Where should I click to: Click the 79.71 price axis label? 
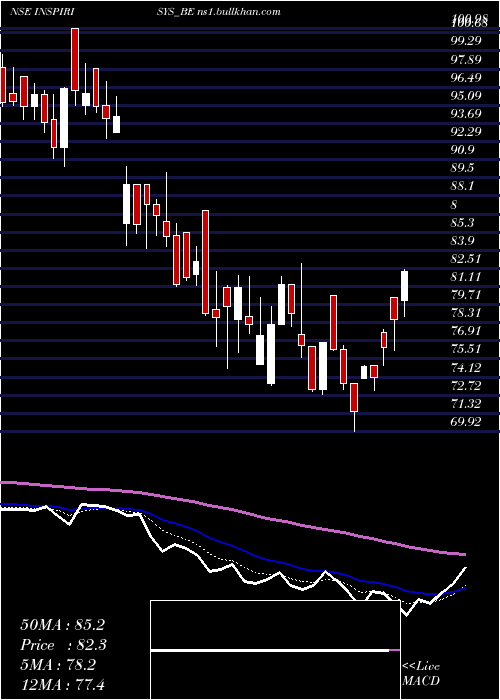466,295
